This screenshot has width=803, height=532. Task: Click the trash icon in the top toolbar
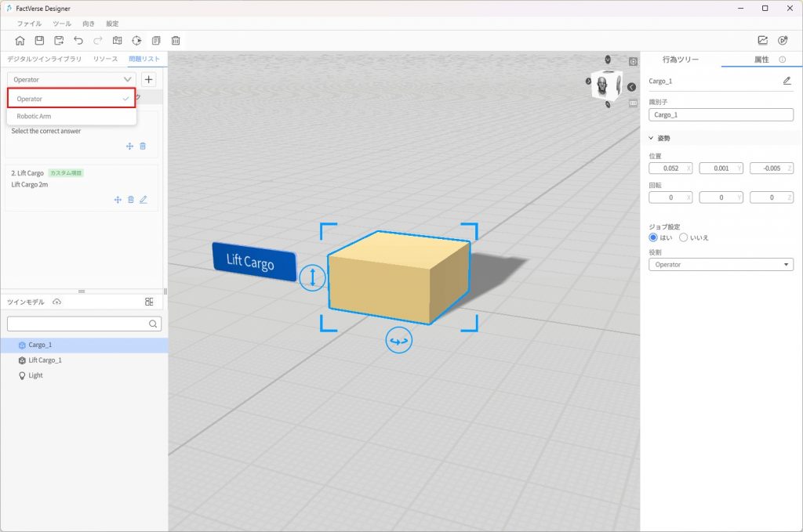tap(176, 41)
